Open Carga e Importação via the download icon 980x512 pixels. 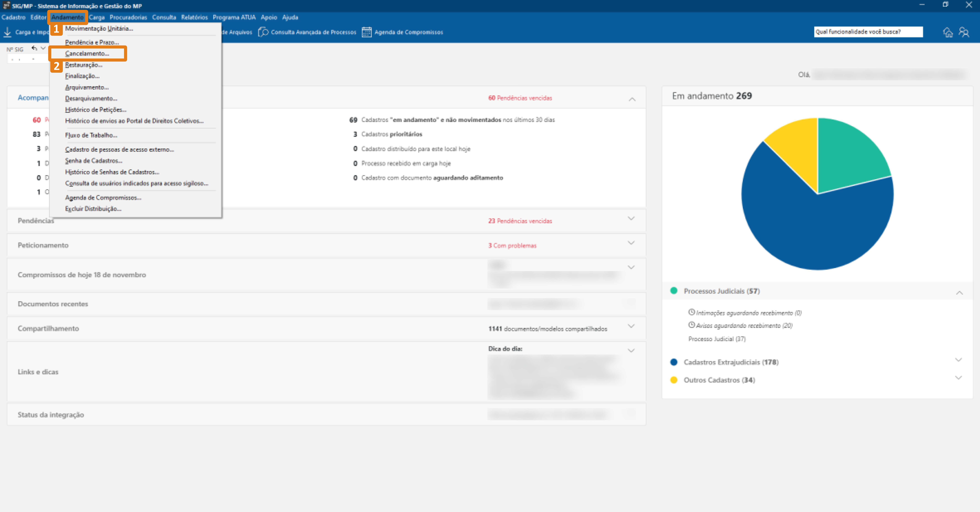click(x=8, y=32)
